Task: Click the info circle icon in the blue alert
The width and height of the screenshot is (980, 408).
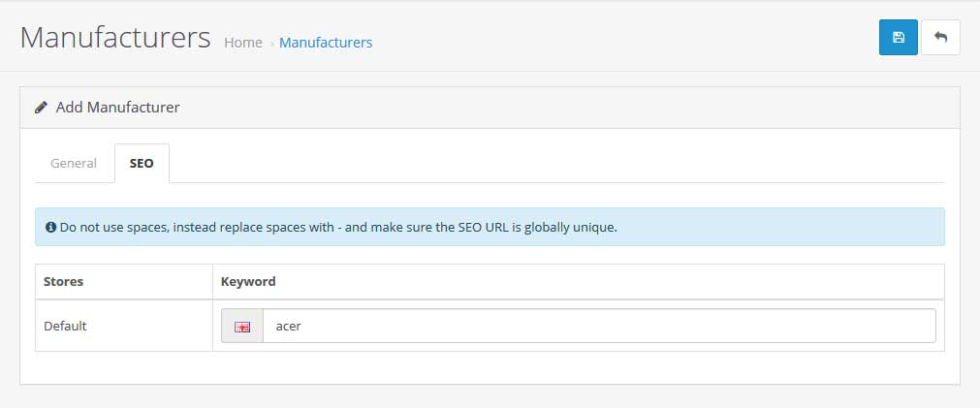Action: pos(51,228)
